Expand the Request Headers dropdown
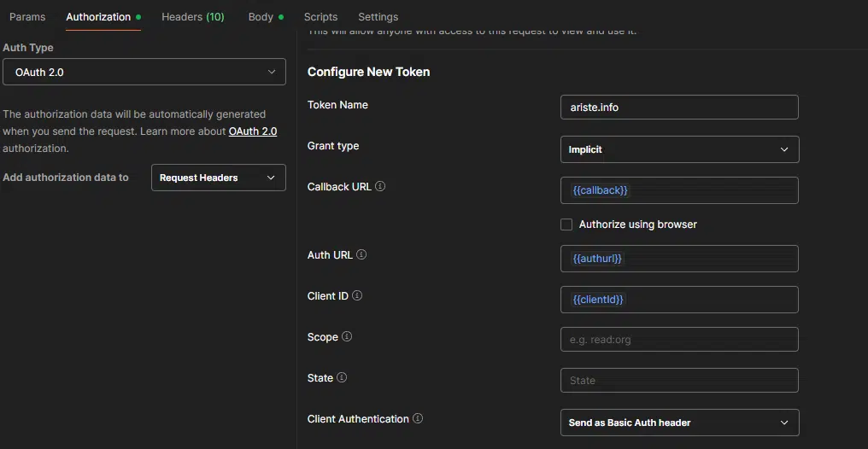The width and height of the screenshot is (868, 449). point(219,178)
